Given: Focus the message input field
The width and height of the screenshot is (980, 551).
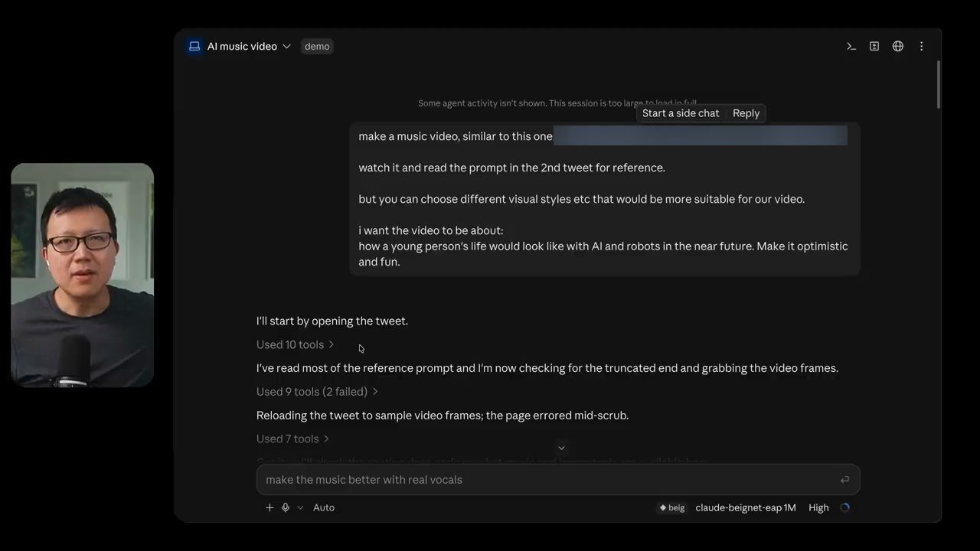Looking at the screenshot, I should 558,480.
